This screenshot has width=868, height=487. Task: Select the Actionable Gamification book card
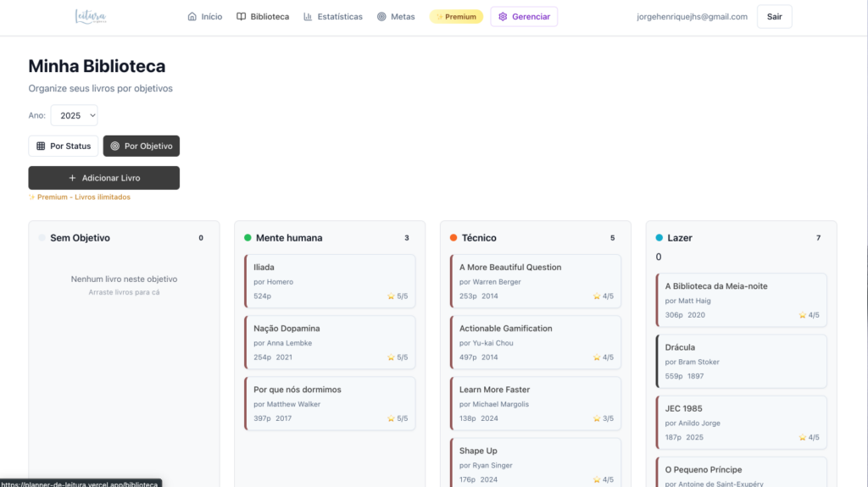click(536, 342)
